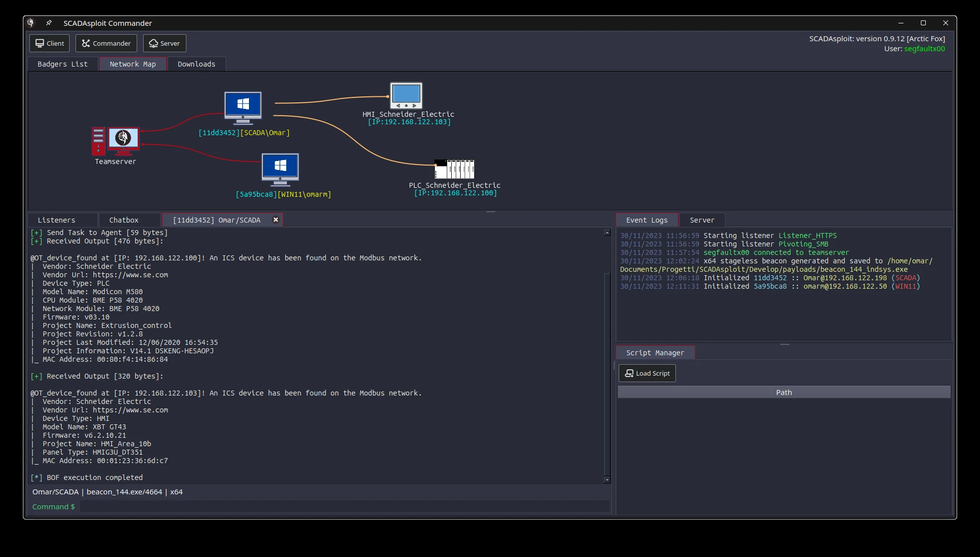
Task: Open the Commander menu button
Action: pyautogui.click(x=106, y=43)
